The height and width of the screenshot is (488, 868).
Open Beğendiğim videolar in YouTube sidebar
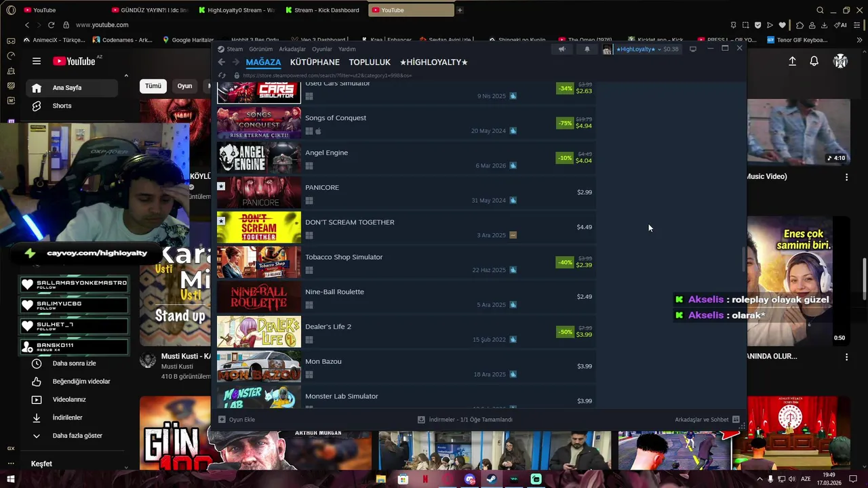[72, 382]
